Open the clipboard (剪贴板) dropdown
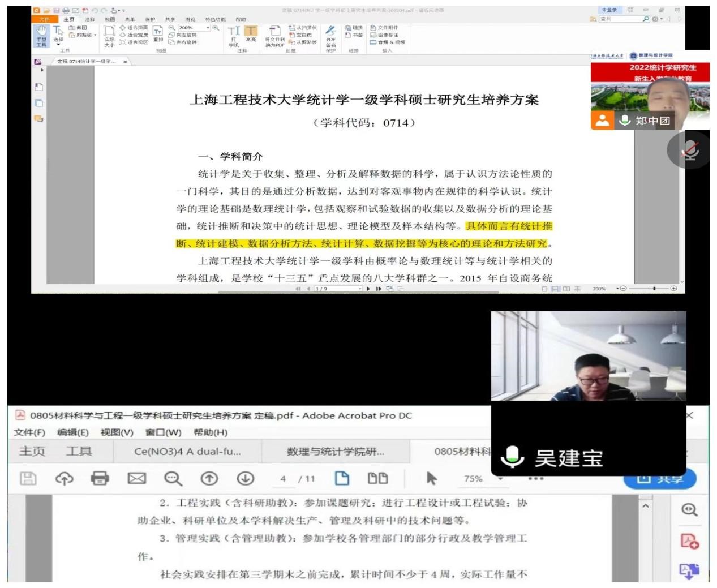Image resolution: width=717 pixels, height=588 pixels. (95, 35)
